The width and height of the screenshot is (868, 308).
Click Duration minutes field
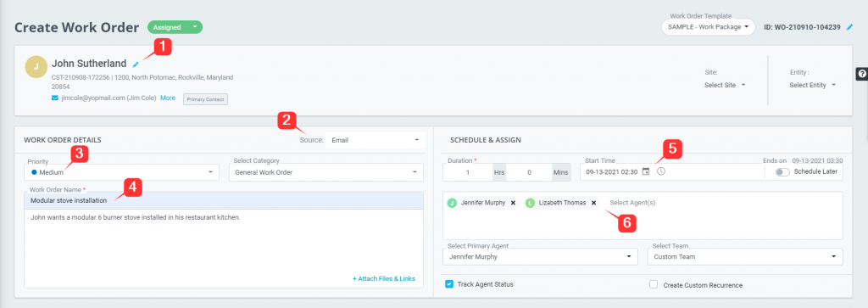[529, 172]
